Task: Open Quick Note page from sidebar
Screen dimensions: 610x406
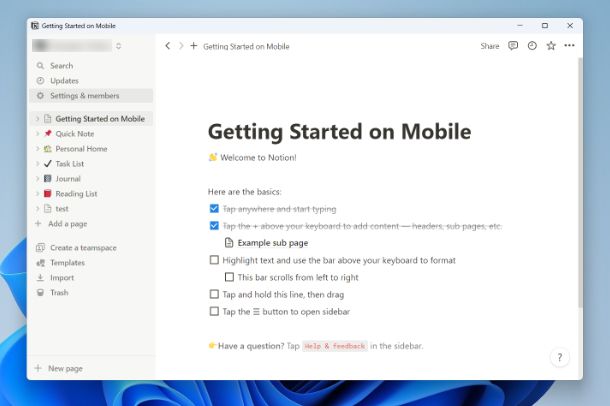Action: click(x=91, y=133)
